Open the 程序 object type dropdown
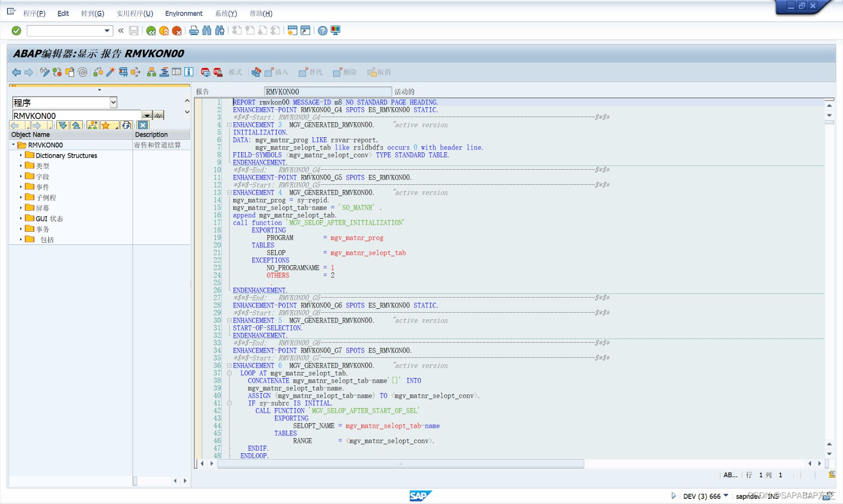Screen dimensions: 843x504 pyautogui.click(x=113, y=102)
